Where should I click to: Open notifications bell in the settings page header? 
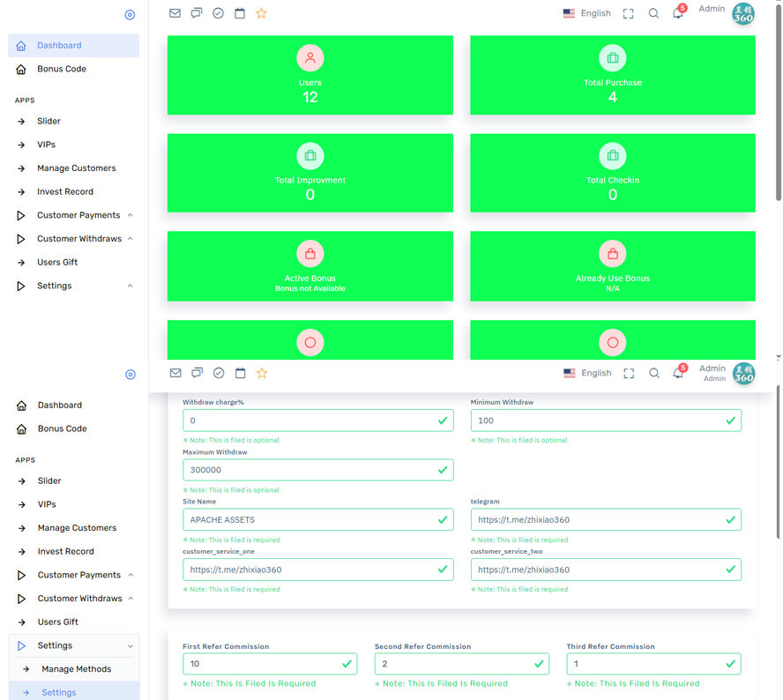coord(678,373)
